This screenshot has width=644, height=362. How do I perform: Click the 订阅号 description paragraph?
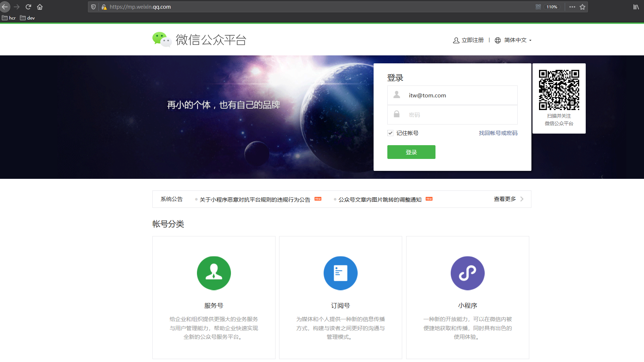pos(341,328)
